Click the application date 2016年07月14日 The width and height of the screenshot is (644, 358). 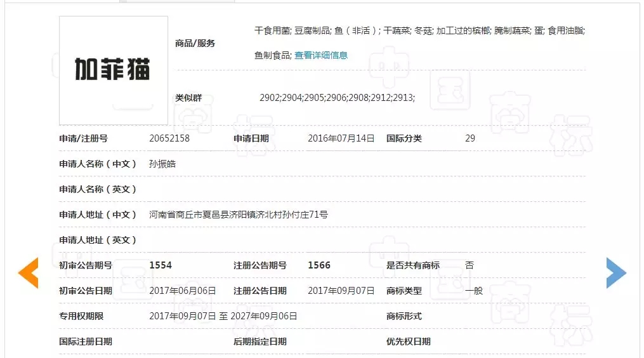pos(341,138)
